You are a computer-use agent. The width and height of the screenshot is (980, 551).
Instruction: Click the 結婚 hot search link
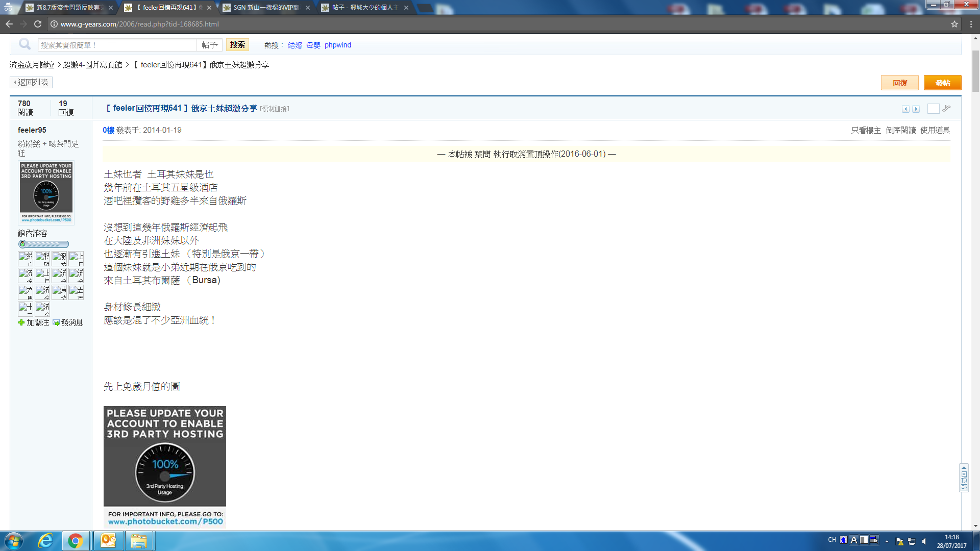[295, 45]
